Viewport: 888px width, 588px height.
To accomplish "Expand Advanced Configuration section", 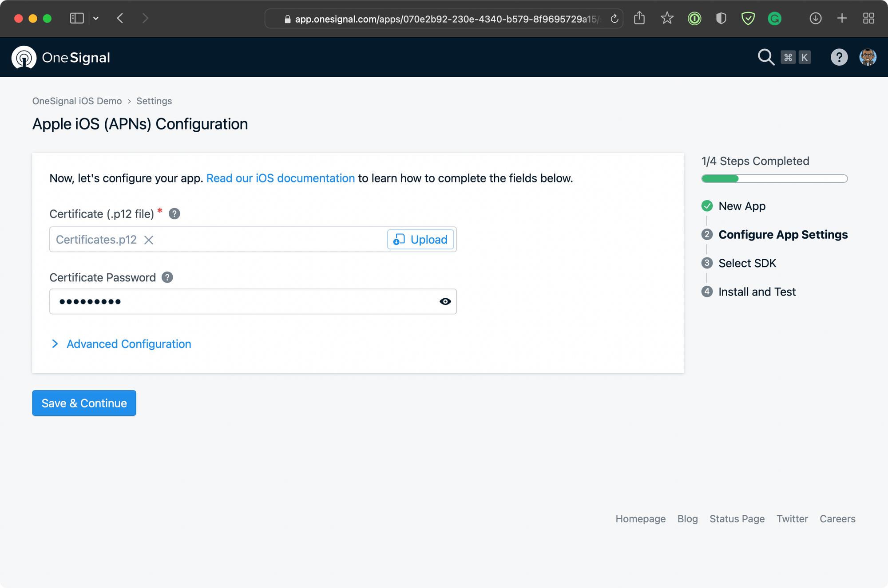I will [x=129, y=344].
